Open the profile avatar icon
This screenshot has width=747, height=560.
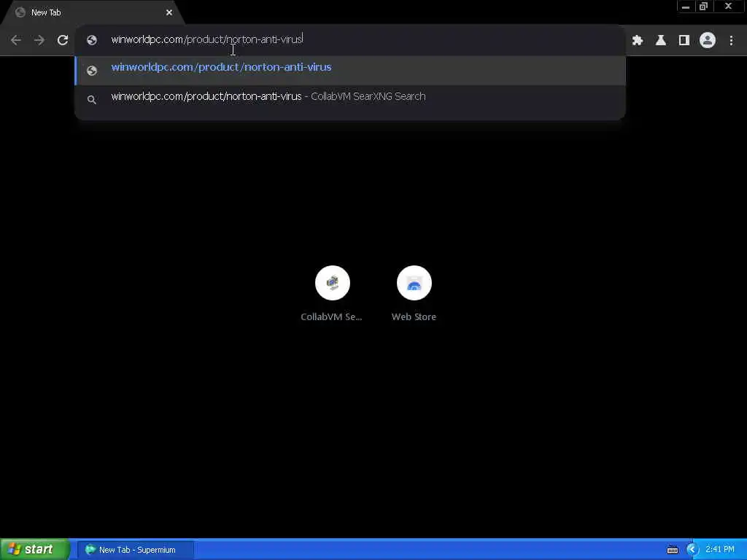tap(708, 41)
